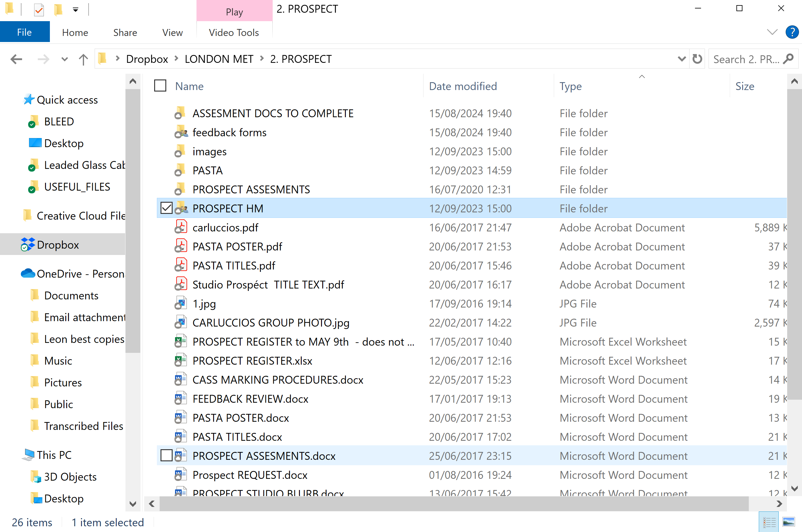Expand the ribbon with the chevron
This screenshot has height=532, width=802.
coord(772,32)
